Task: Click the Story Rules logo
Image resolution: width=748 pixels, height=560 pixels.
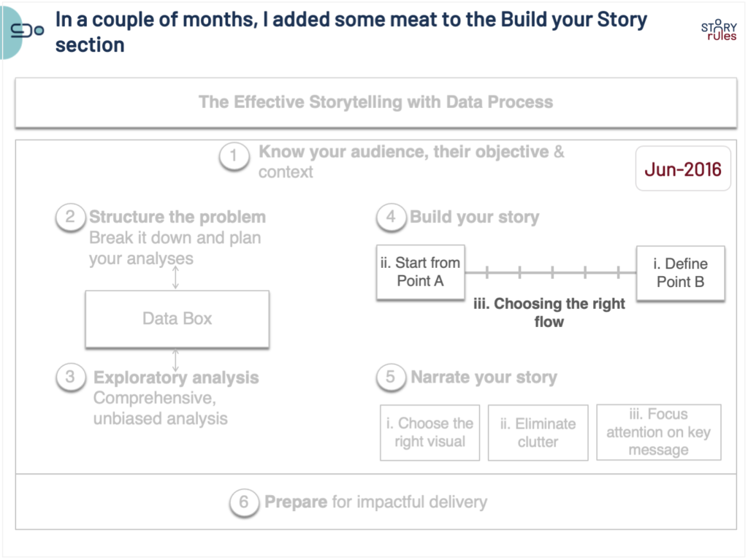Action: pos(718,30)
